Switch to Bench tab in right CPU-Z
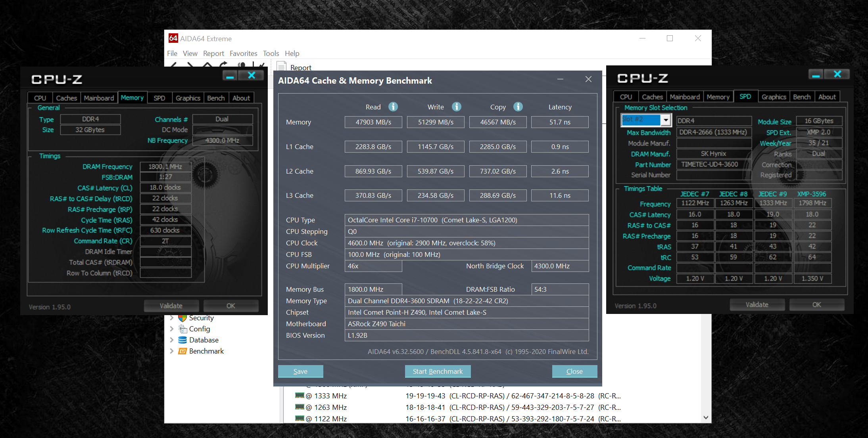Viewport: 868px width, 438px height. point(801,97)
